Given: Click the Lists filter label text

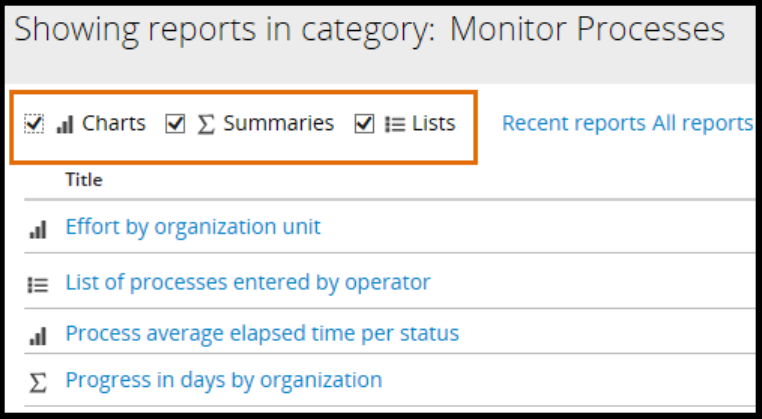Looking at the screenshot, I should click(x=434, y=124).
